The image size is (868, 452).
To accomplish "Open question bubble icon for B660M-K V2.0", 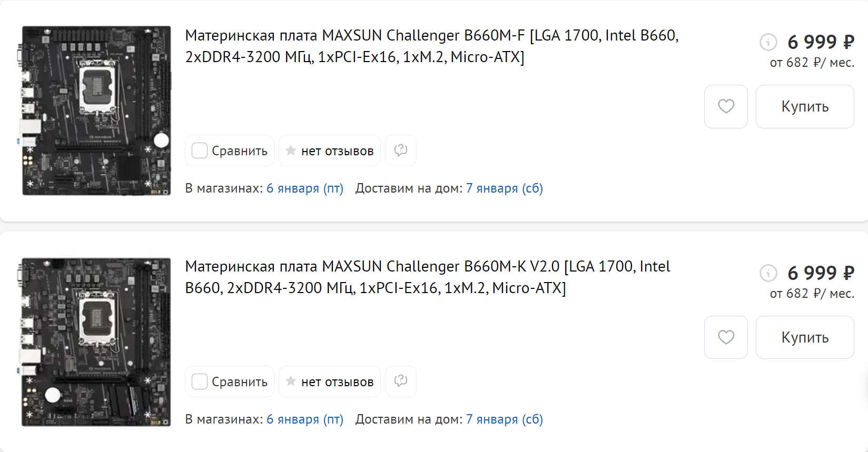I will (401, 381).
